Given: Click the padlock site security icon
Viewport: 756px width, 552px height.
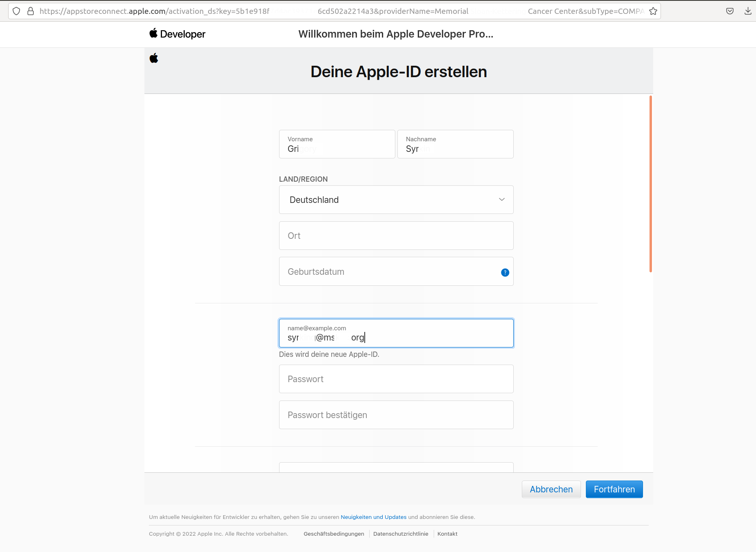Looking at the screenshot, I should (x=31, y=11).
